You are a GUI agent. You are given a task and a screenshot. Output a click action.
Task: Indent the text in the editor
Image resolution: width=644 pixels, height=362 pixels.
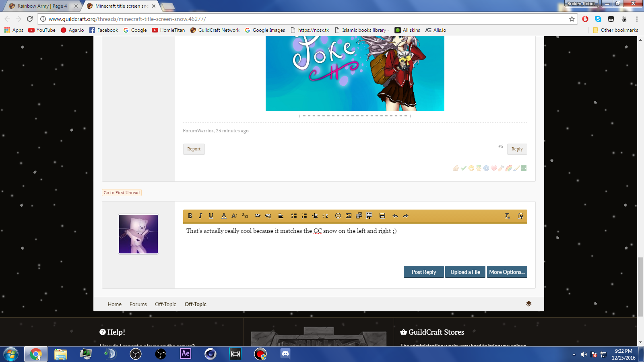325,216
